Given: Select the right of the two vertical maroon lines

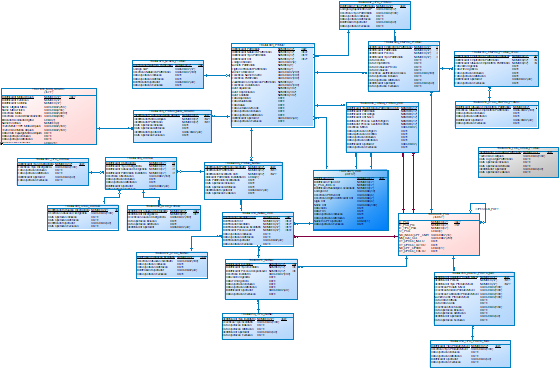Looking at the screenshot, I should click(414, 183).
